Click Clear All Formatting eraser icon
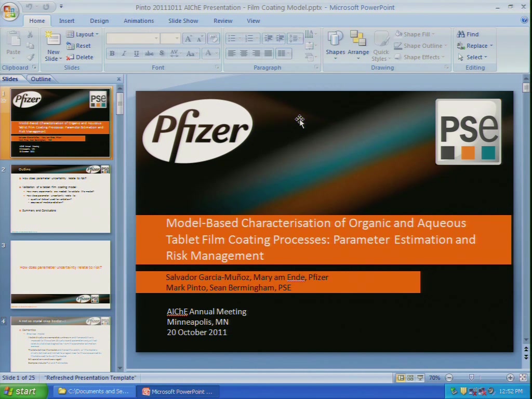The height and width of the screenshot is (399, 532). (x=214, y=38)
